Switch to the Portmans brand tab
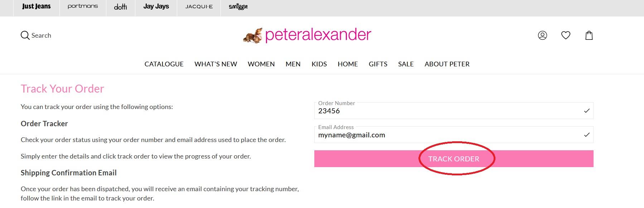This screenshot has height=208, width=644. [x=83, y=6]
